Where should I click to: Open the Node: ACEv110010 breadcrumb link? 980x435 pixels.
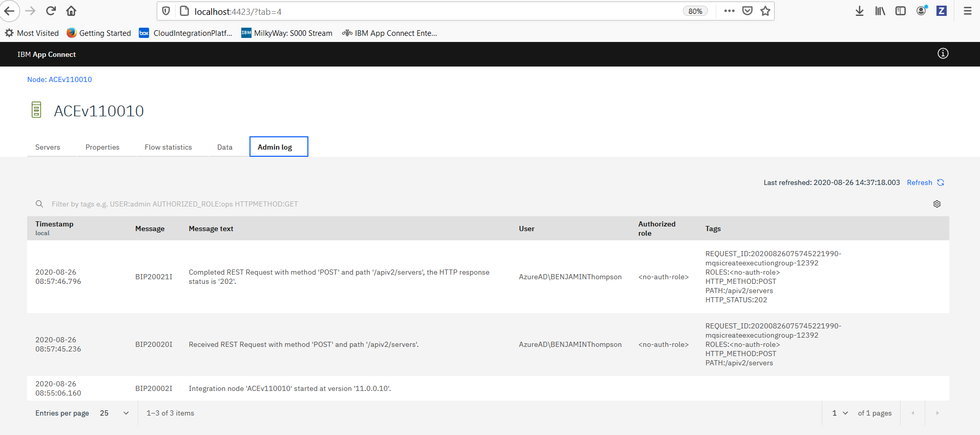click(59, 79)
